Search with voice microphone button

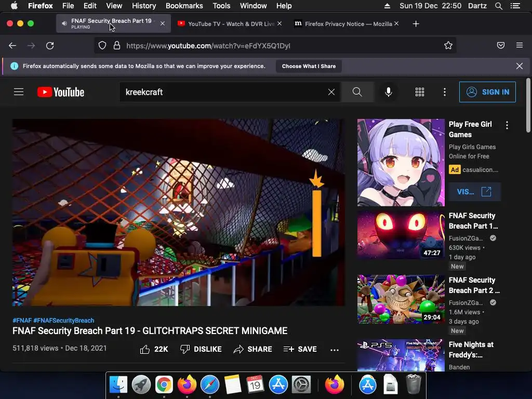[389, 92]
